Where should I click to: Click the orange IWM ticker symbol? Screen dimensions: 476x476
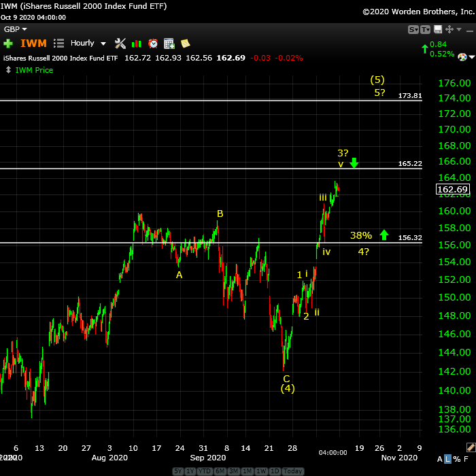tap(33, 44)
